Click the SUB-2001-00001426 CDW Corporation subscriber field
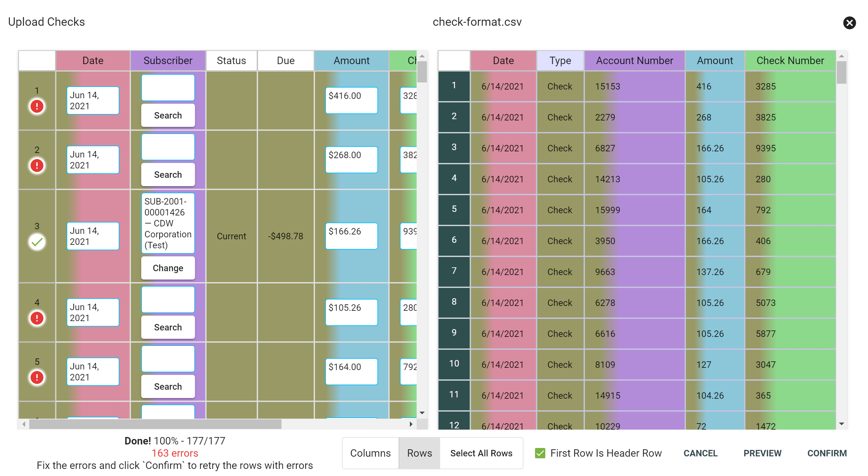Image resolution: width=868 pixels, height=476 pixels. click(x=168, y=223)
